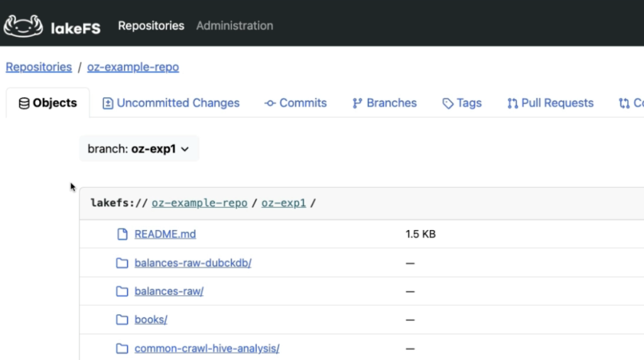Open the balances-raw/ folder link
The width and height of the screenshot is (644, 360).
[169, 291]
